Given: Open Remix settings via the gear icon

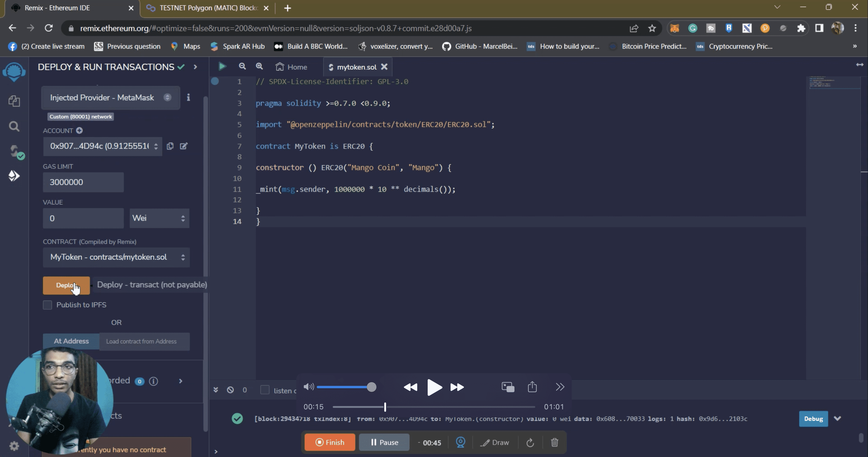Looking at the screenshot, I should [x=14, y=446].
